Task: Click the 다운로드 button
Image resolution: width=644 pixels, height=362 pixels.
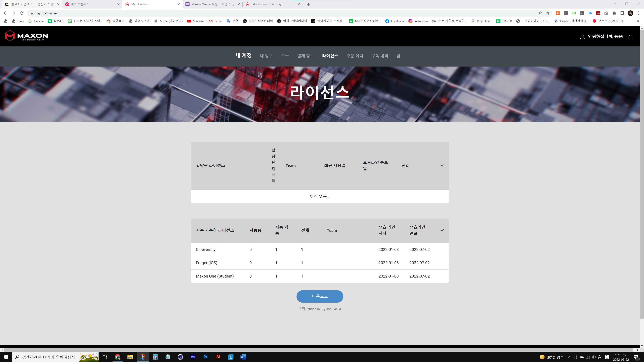Action: [320, 296]
